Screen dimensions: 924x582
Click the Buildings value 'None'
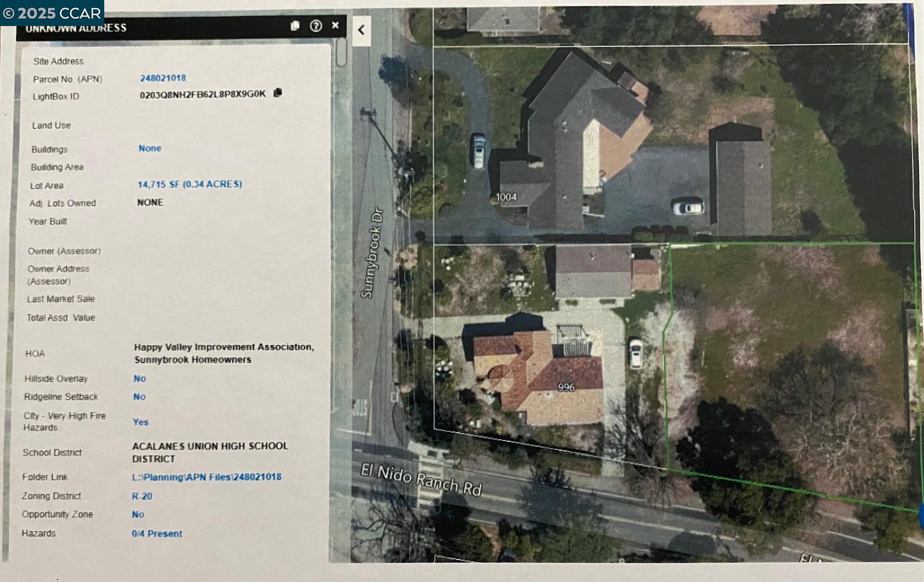pyautogui.click(x=150, y=148)
